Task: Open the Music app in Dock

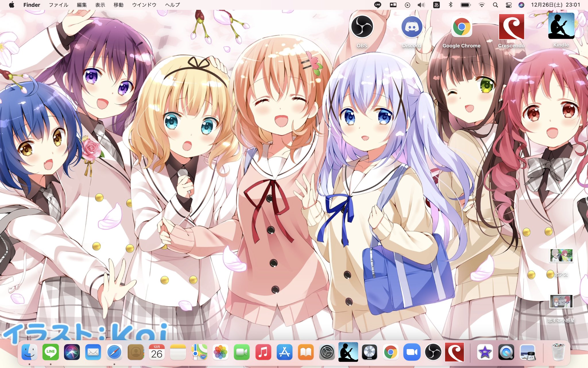Action: [263, 352]
